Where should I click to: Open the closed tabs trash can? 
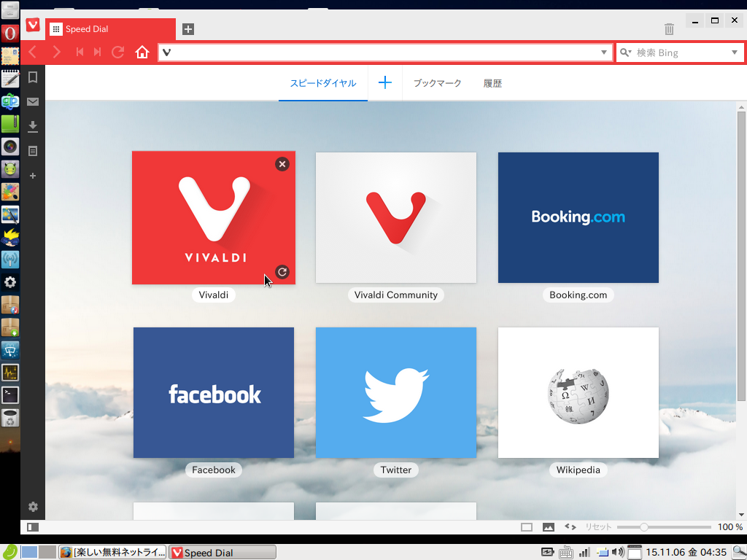(669, 29)
